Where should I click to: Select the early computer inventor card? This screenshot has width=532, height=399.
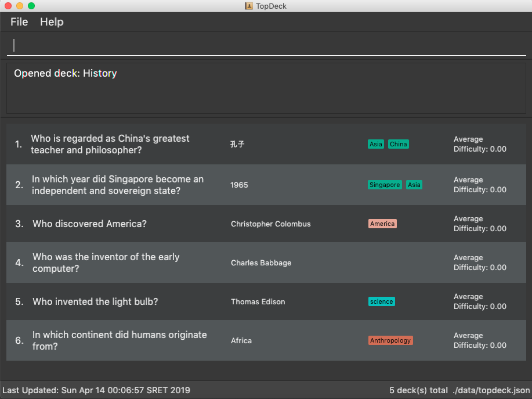click(266, 263)
